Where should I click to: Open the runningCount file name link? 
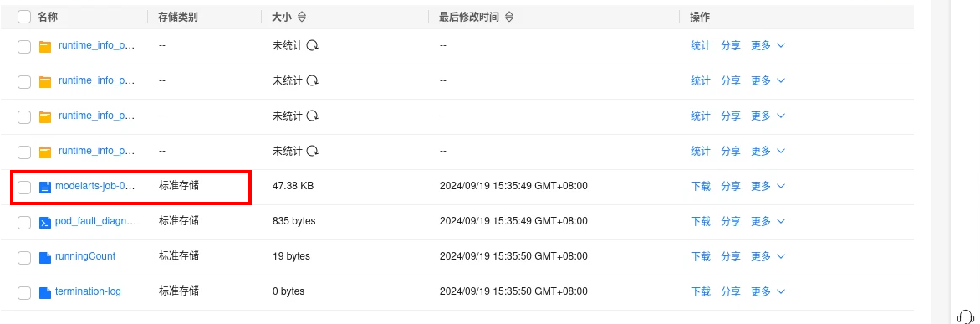point(85,256)
